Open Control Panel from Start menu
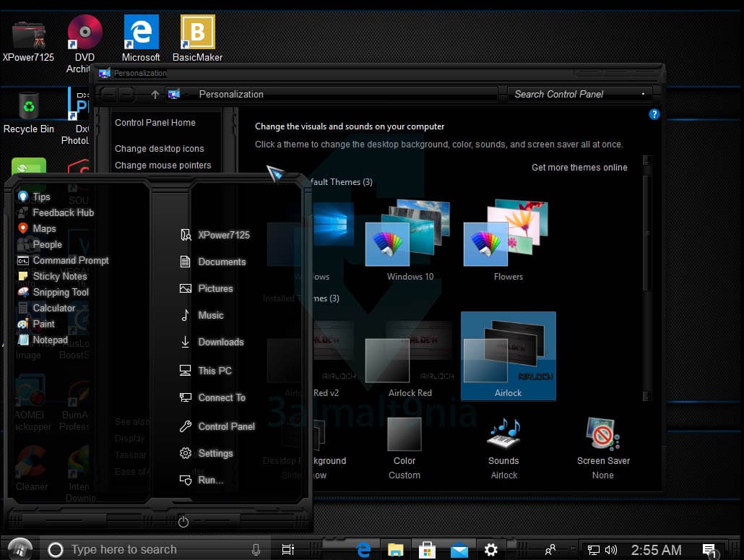This screenshot has width=744, height=560. [x=217, y=426]
